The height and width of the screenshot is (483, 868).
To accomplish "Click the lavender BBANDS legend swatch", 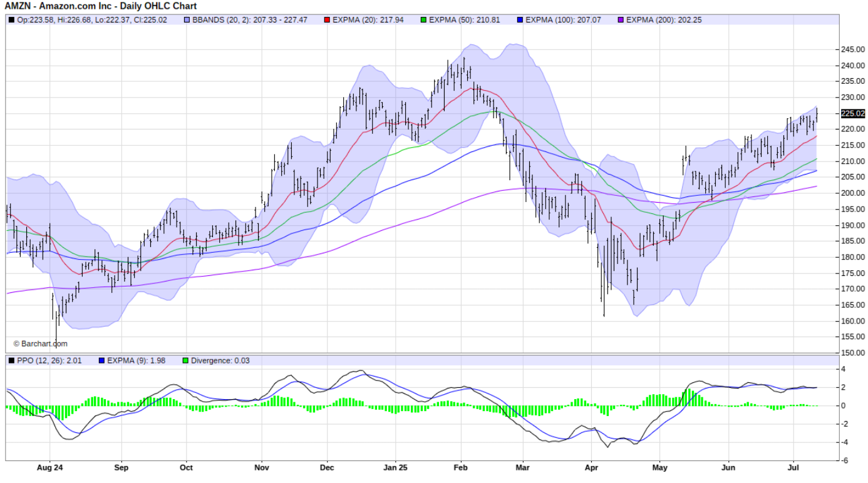I will pyautogui.click(x=187, y=20).
